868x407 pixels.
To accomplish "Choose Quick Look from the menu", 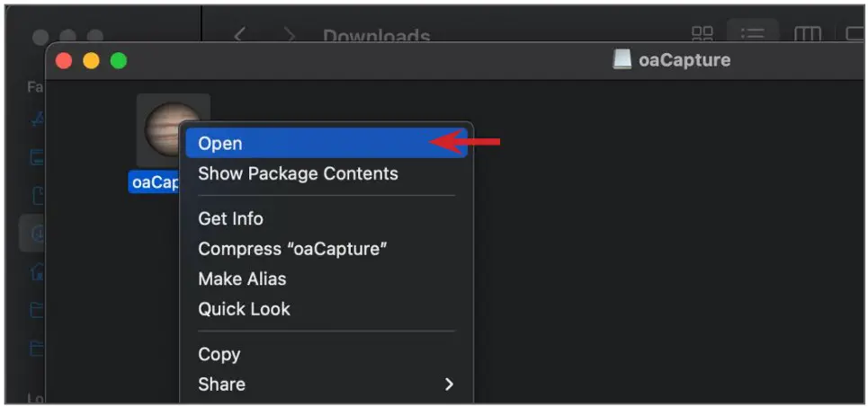I will point(244,309).
